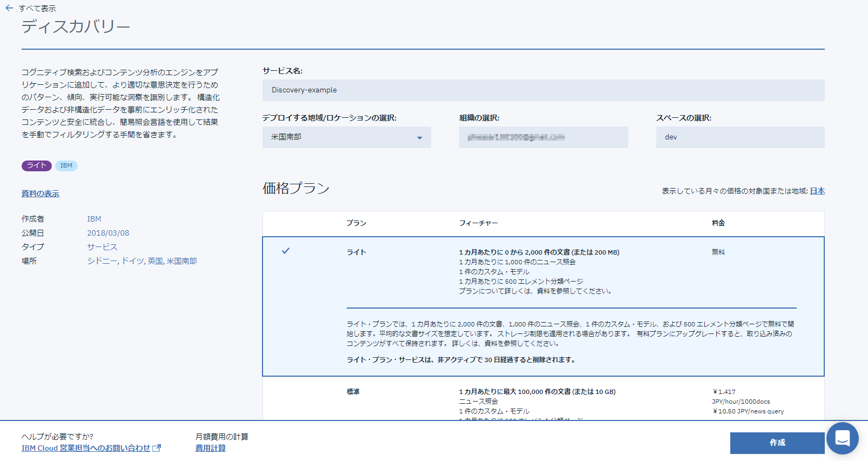Click the スペースの選択 field showing dev
Viewport: 868px width, 461px height.
click(x=740, y=137)
